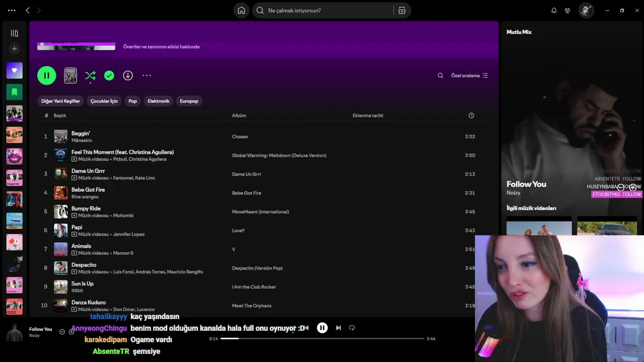Sort by the 'Albüm' column header
Screen dimensions: 644x362
[239, 116]
